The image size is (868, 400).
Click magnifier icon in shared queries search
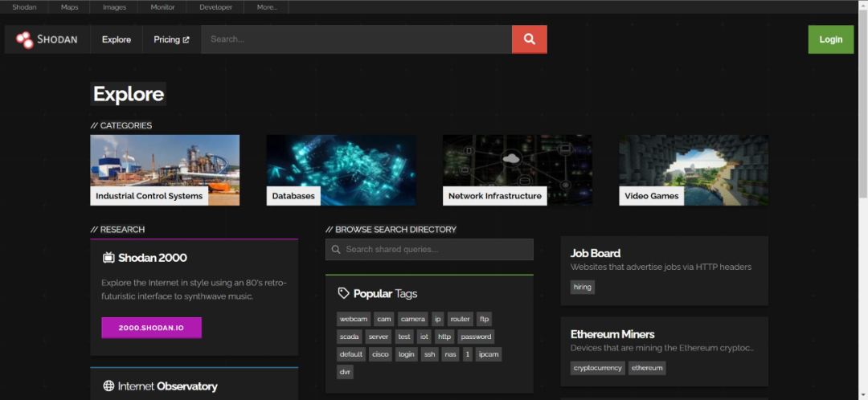tap(335, 250)
